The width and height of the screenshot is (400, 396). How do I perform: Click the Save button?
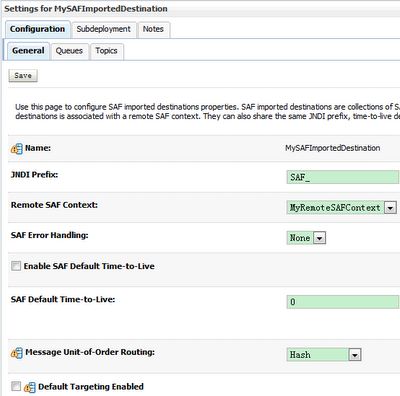[23, 76]
